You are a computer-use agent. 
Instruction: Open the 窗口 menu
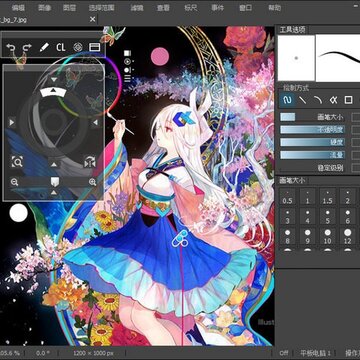pyautogui.click(x=246, y=8)
